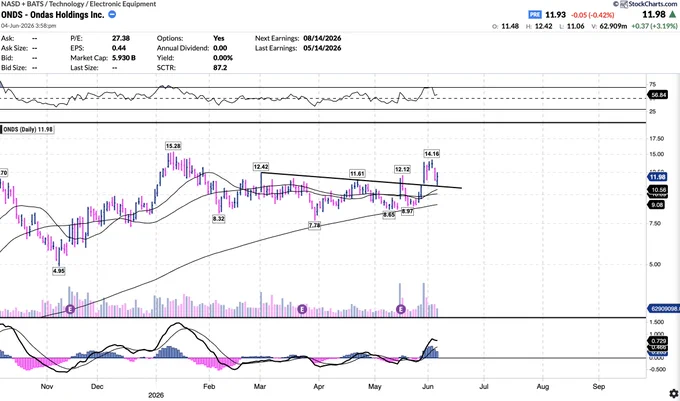Click the low value L: 11.06

click(572, 26)
